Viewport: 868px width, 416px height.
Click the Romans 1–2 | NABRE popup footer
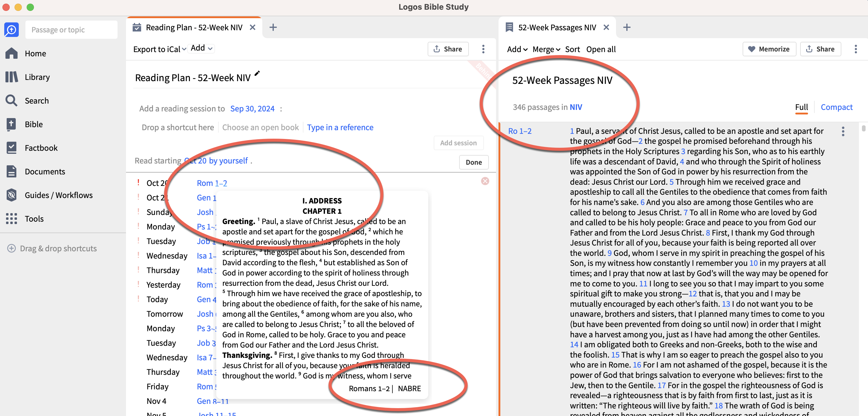tap(384, 388)
